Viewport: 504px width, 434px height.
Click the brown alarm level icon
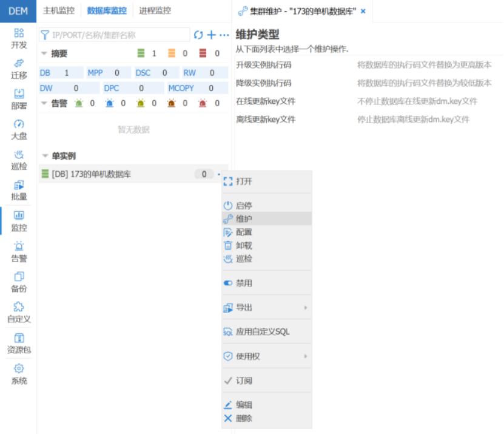pyautogui.click(x=171, y=103)
